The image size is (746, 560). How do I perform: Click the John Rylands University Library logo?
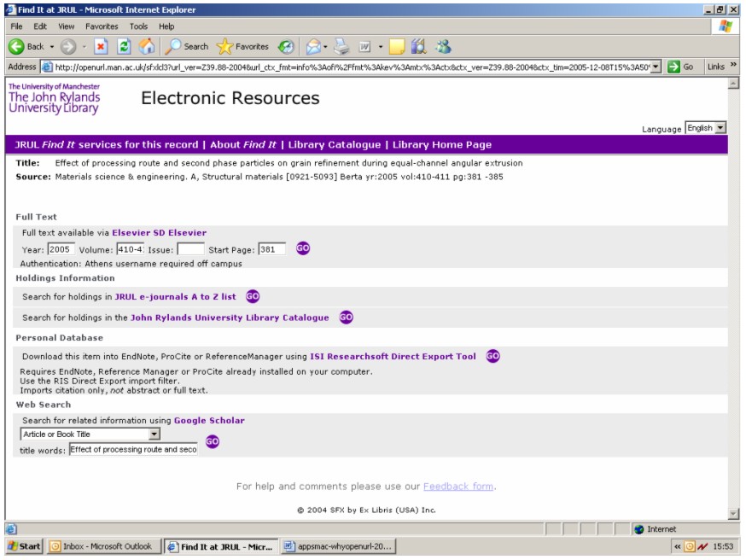click(x=55, y=98)
